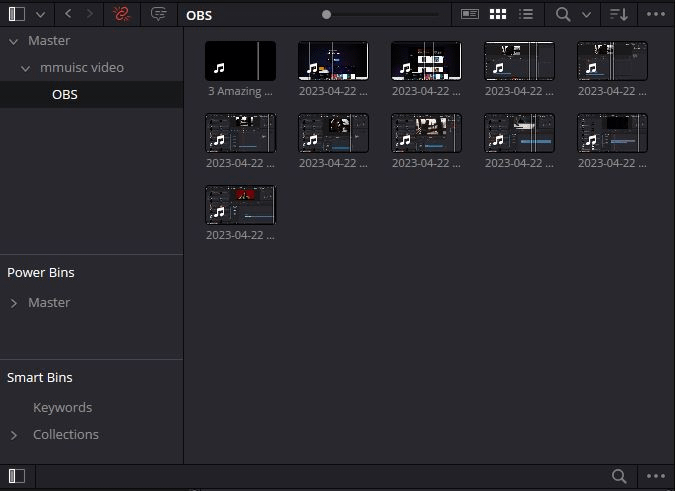Switch to thumbnail grid view

(x=497, y=14)
